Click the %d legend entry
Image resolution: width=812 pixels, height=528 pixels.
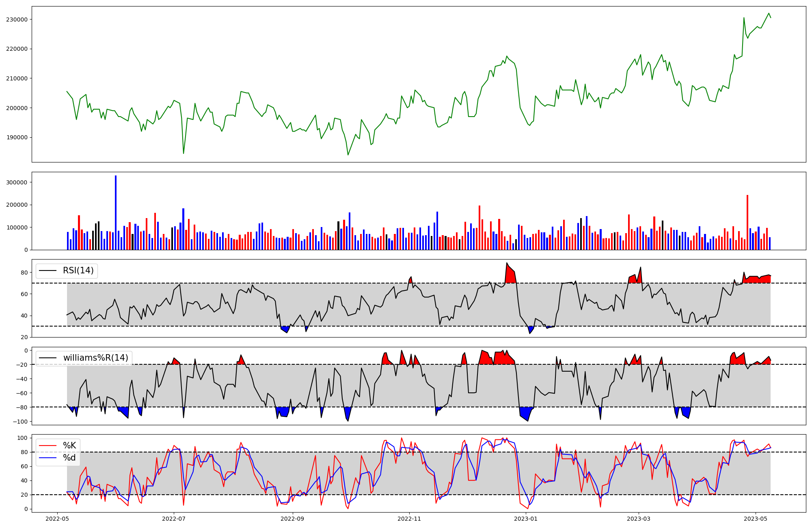[x=69, y=458]
